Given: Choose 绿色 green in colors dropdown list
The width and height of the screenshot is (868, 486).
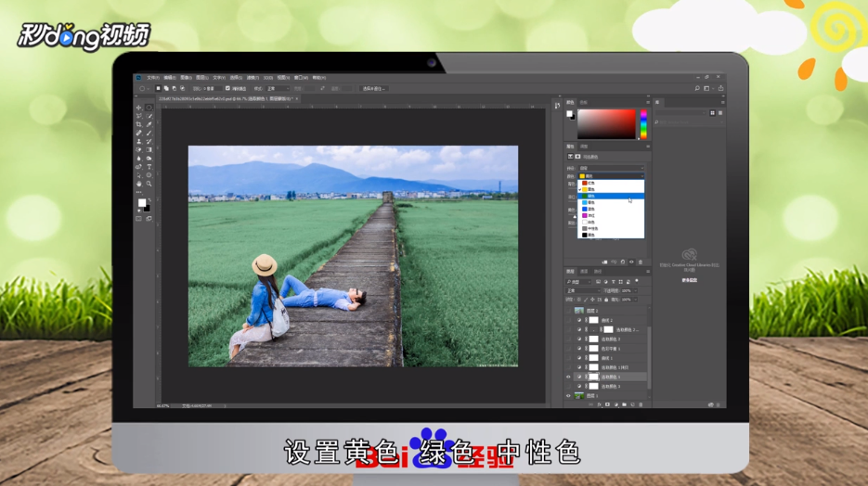Looking at the screenshot, I should point(611,197).
